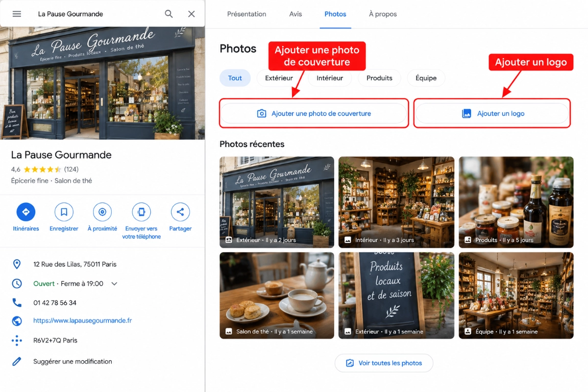Viewport: 588px width, 392px height.
Task: Select plus code R6V2+7Q Paris
Action: (55, 340)
